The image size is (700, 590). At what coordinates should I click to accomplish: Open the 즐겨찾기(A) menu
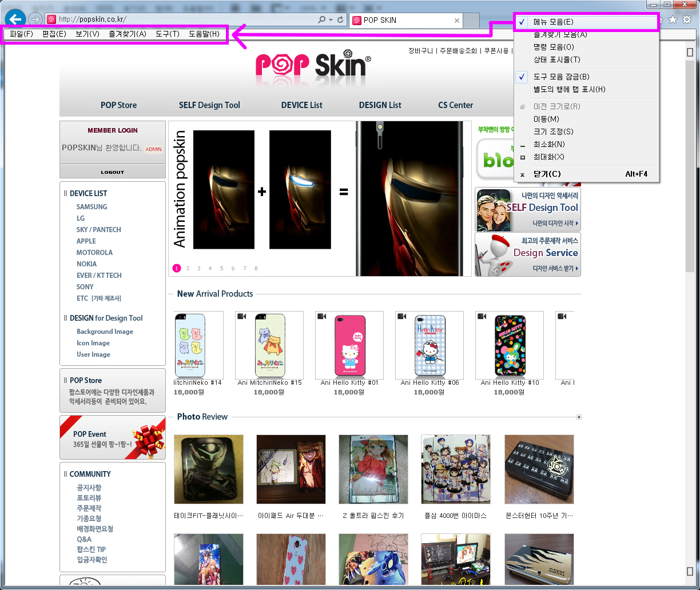pos(128,34)
